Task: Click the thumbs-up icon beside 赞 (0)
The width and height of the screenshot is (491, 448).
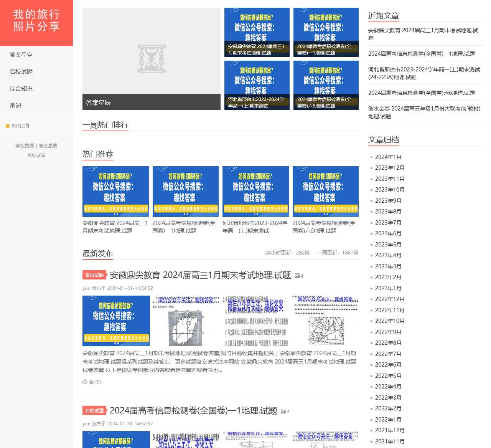Action: [85, 382]
